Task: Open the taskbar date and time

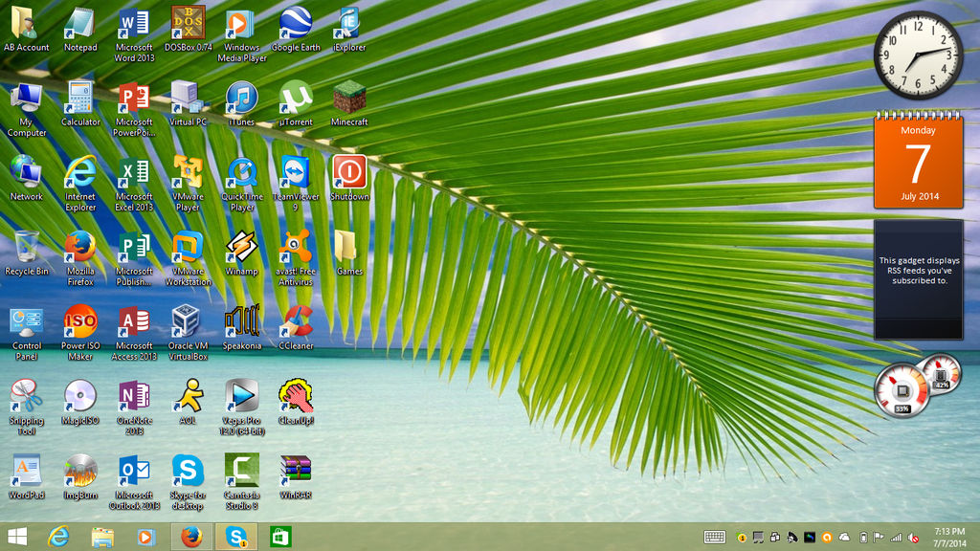Action: (948, 538)
